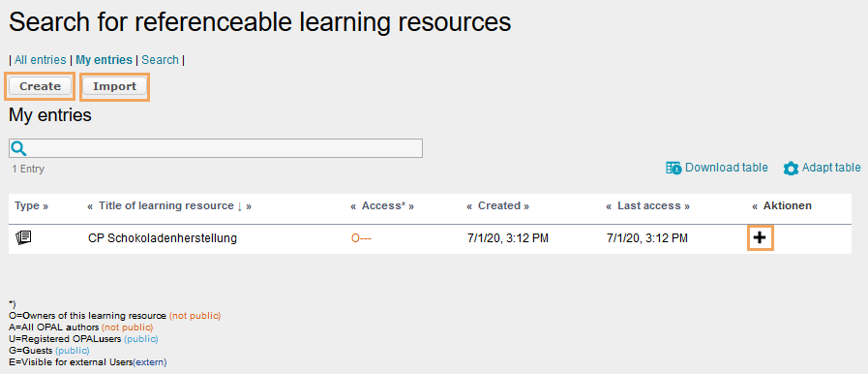The height and width of the screenshot is (374, 868).
Task: Open the Download table link text
Action: click(727, 168)
